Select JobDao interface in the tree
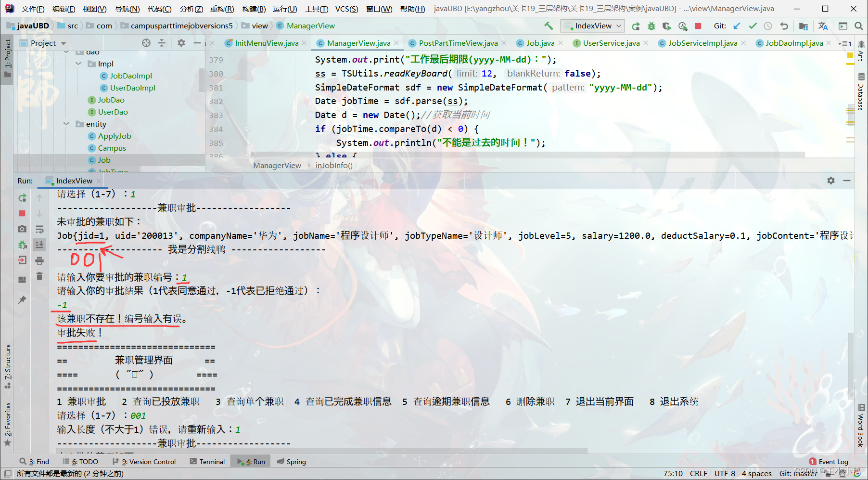This screenshot has width=868, height=480. (111, 100)
